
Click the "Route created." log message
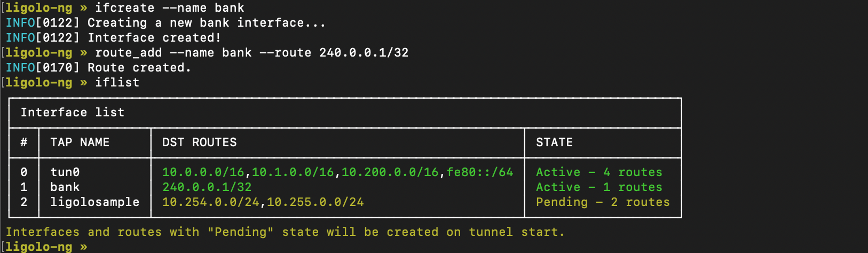[139, 68]
